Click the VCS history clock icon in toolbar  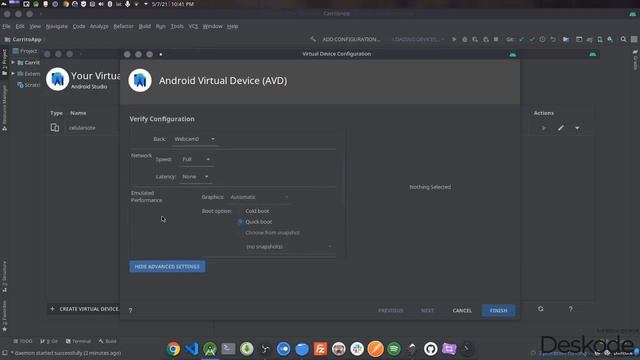(x=542, y=39)
